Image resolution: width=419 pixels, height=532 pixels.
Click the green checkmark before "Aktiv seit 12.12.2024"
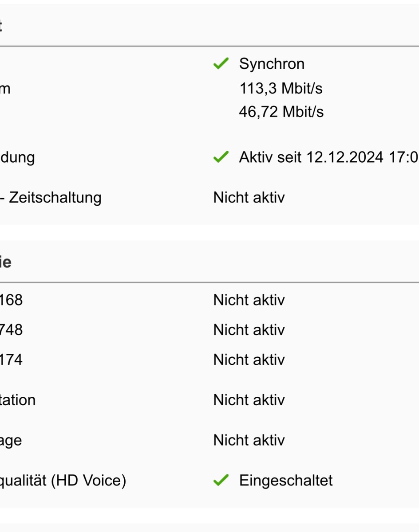(221, 157)
